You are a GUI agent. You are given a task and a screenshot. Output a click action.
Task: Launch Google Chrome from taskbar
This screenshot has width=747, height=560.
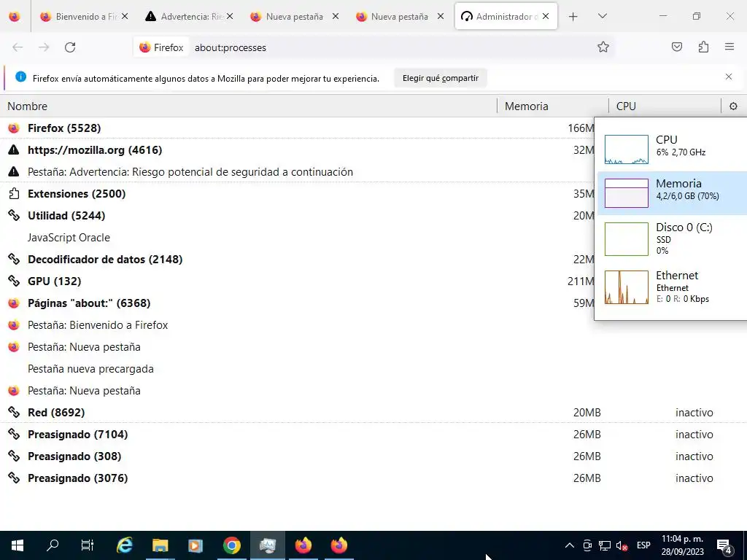pyautogui.click(x=231, y=545)
